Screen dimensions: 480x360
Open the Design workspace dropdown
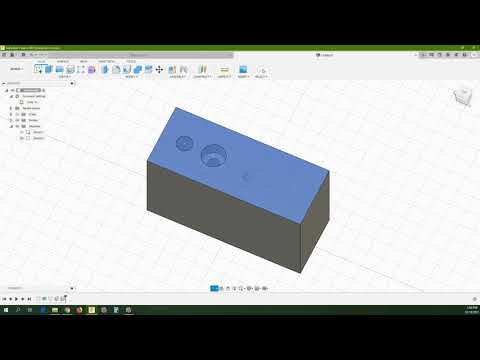(x=17, y=69)
